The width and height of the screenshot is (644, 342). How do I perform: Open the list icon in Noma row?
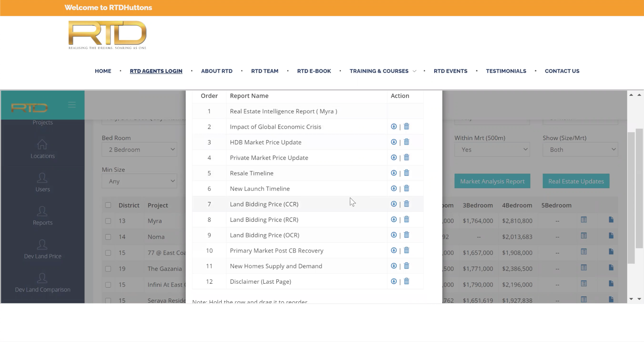click(584, 236)
